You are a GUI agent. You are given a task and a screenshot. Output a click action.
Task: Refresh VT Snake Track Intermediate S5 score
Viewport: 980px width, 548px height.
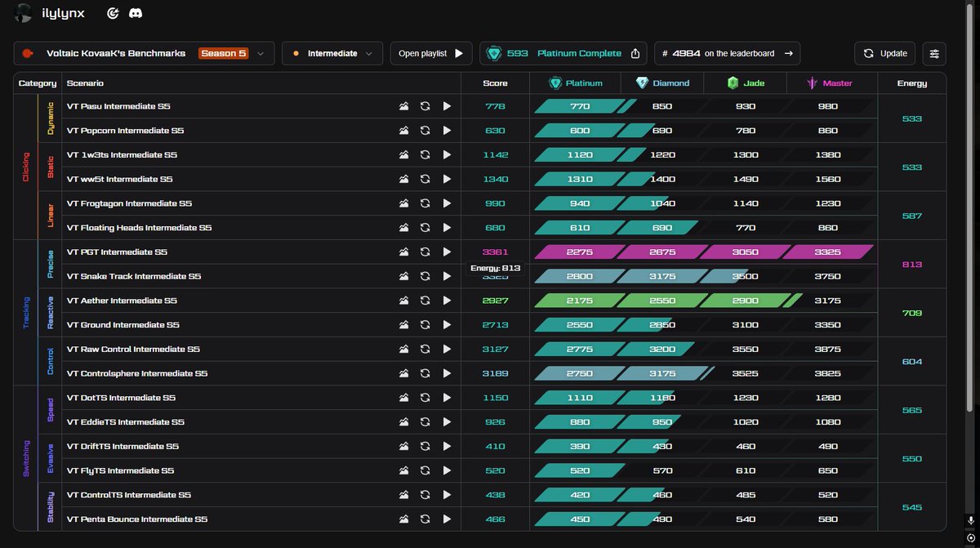click(425, 276)
